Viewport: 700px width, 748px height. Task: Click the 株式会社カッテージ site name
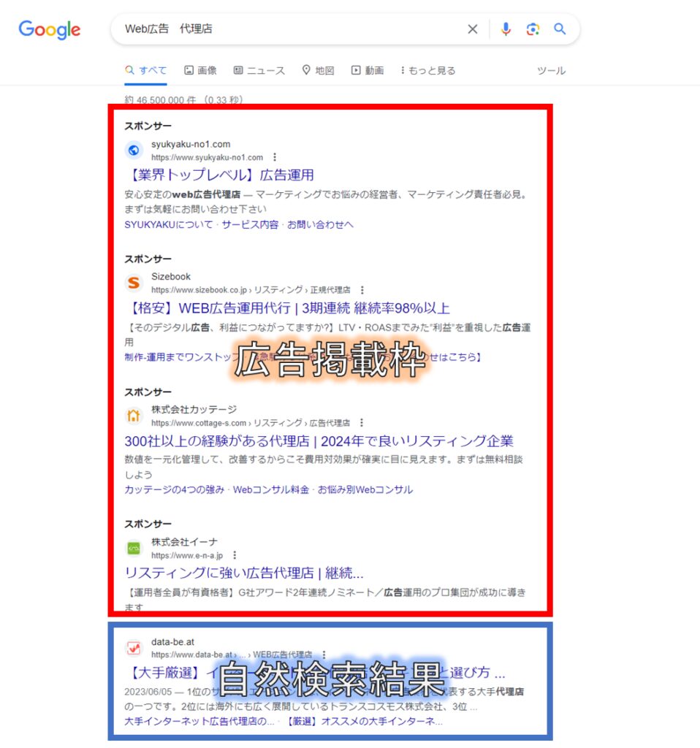[194, 409]
